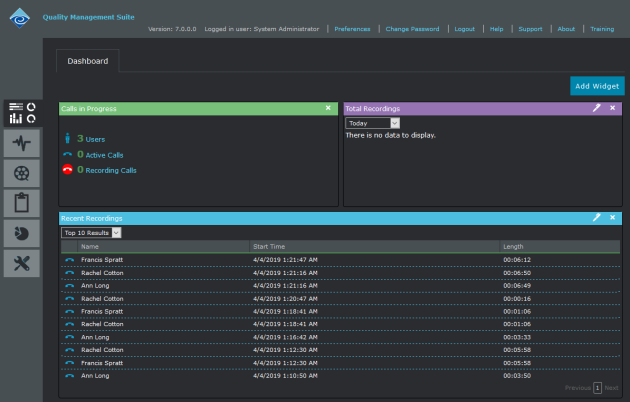
Task: Close the Recent Recordings widget
Action: [x=612, y=217]
